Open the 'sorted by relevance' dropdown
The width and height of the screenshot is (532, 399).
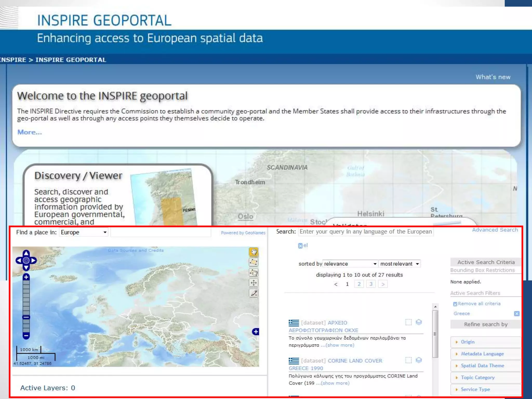(x=350, y=264)
